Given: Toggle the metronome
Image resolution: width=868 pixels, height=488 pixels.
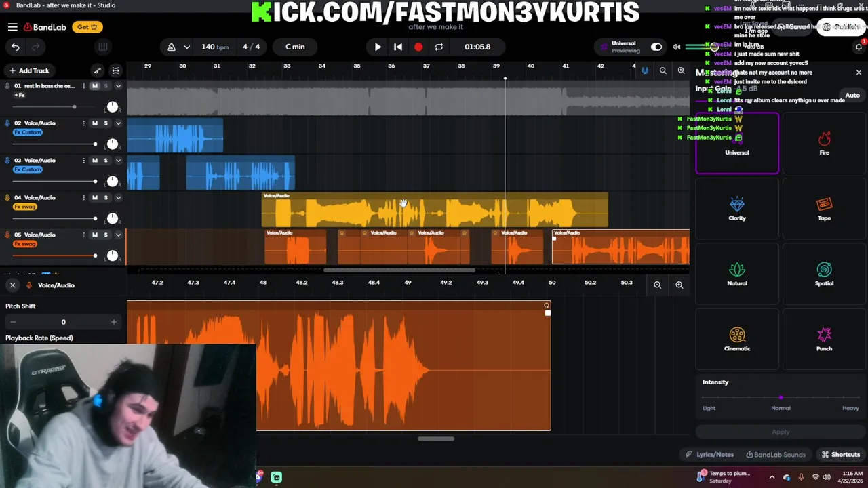Looking at the screenshot, I should point(172,47).
